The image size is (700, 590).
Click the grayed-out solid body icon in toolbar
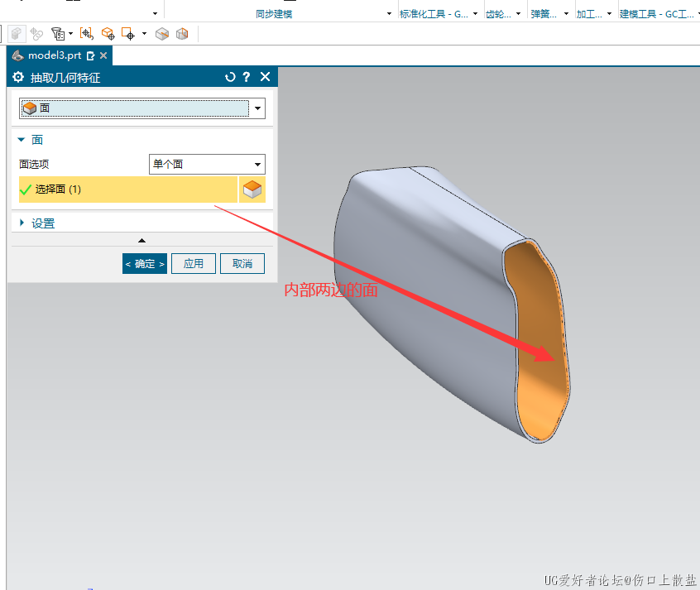tap(17, 34)
